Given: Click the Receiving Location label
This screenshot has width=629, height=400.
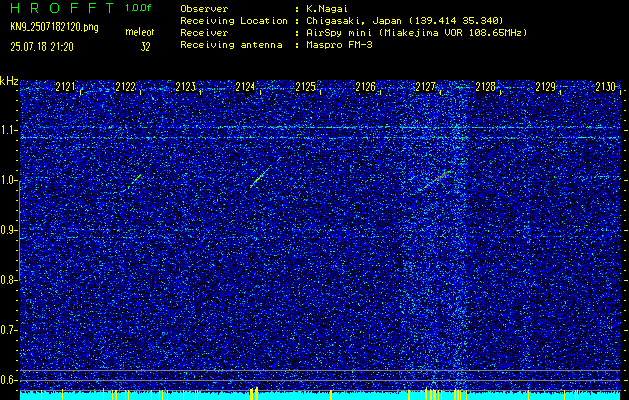Looking at the screenshot, I should [234, 21].
